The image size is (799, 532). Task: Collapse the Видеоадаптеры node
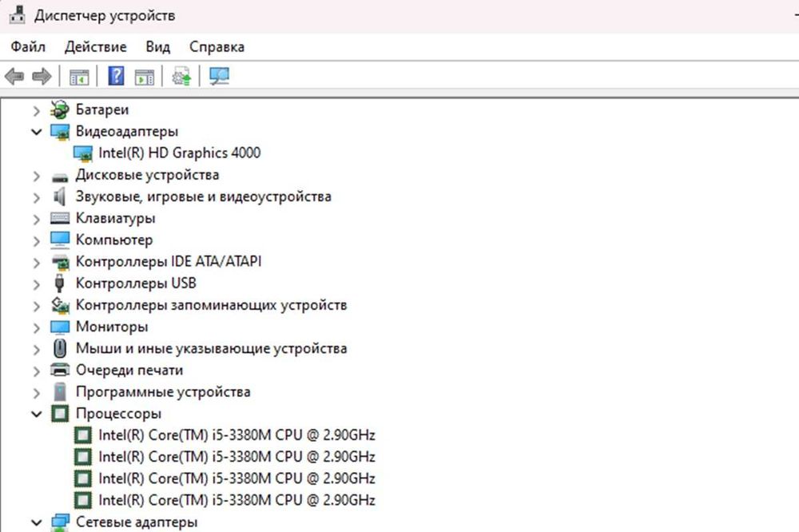(36, 132)
